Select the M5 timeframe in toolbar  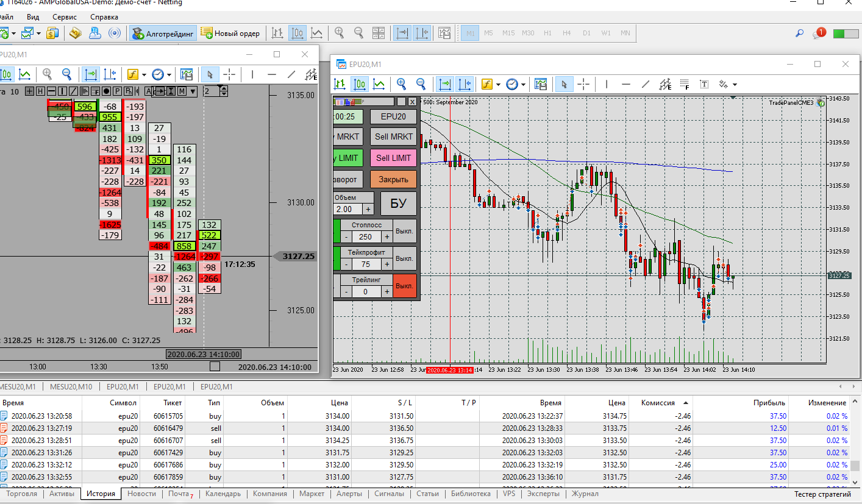(488, 33)
